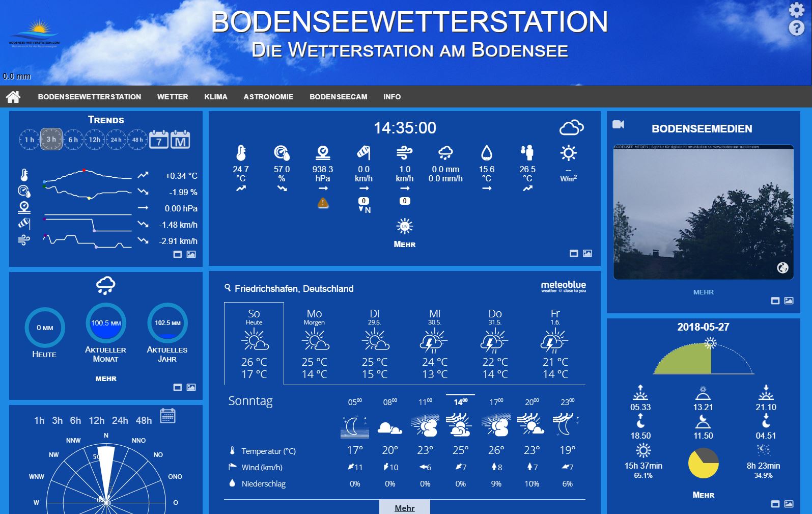Image resolution: width=812 pixels, height=514 pixels.
Task: Open wind rose calendar icon
Action: pyautogui.click(x=167, y=416)
